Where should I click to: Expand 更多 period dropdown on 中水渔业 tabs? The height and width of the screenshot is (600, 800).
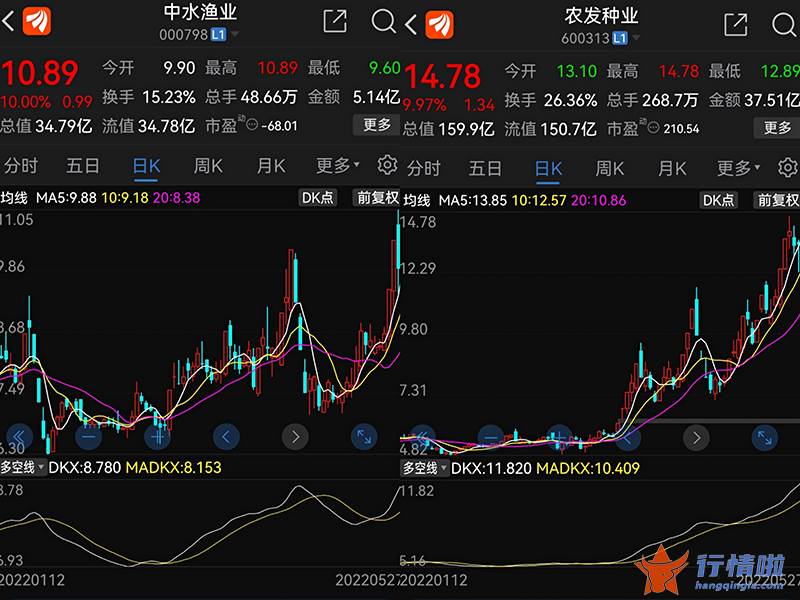[x=338, y=165]
